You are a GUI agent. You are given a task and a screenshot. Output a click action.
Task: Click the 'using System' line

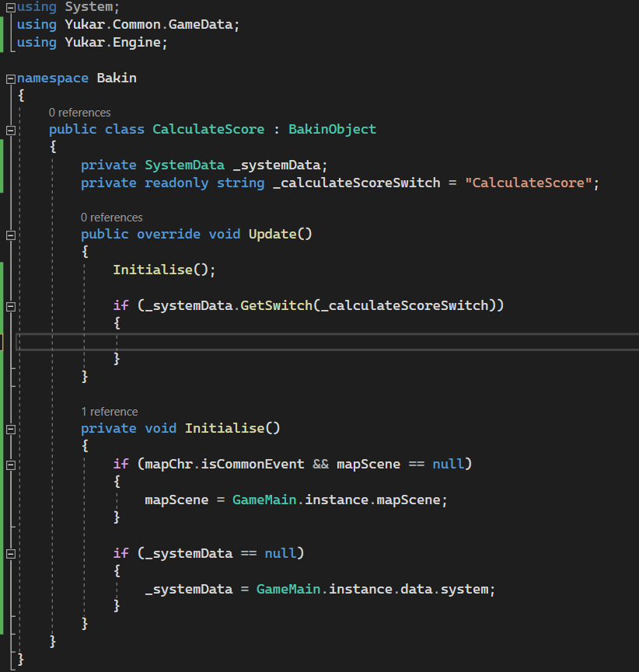68,7
